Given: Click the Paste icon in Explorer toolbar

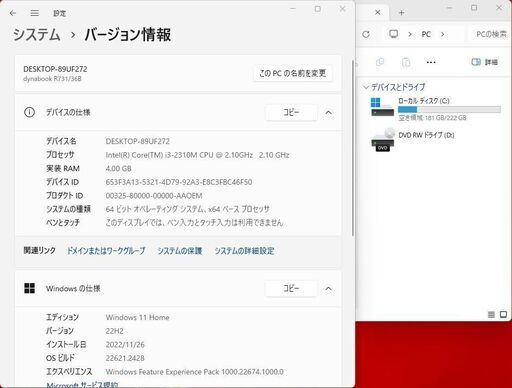Looking at the screenshot, I should 406,62.
